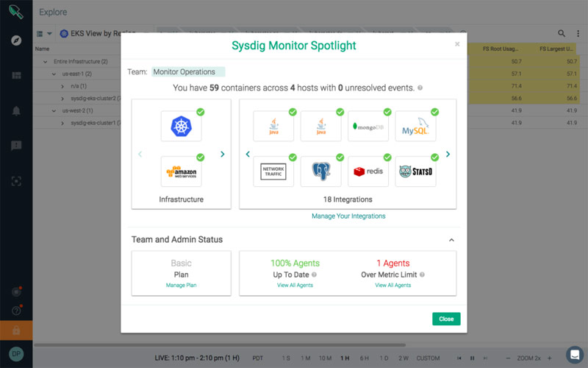Select the mongoDB integration tile
Image resolution: width=588 pixels, height=368 pixels.
[368, 126]
